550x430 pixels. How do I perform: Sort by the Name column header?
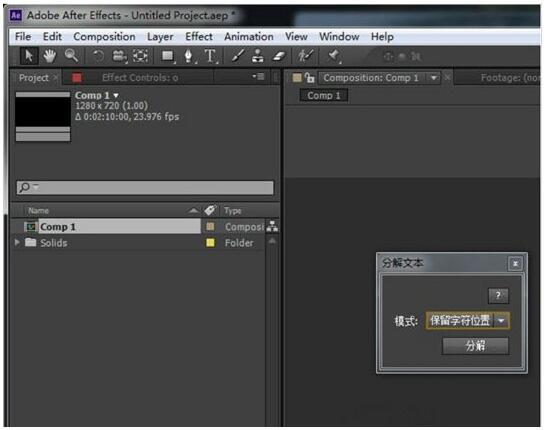click(39, 210)
